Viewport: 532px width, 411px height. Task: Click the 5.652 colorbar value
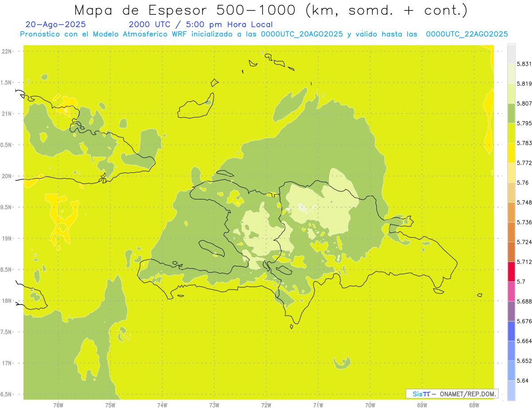pyautogui.click(x=524, y=361)
